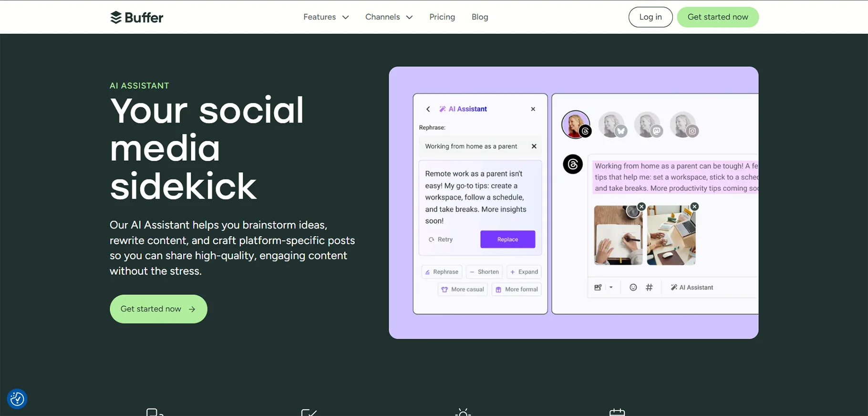Click the laptop desk thumbnail
Image resolution: width=868 pixels, height=416 pixels.
click(671, 235)
